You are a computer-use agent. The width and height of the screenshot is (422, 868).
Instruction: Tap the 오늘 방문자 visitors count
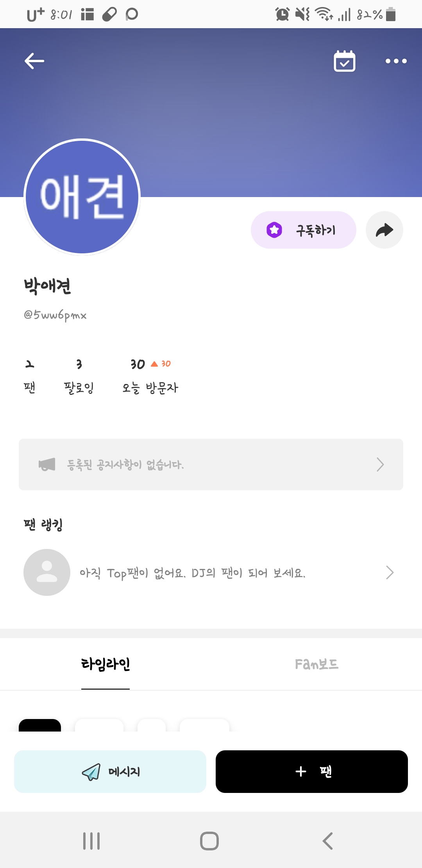pos(150,376)
